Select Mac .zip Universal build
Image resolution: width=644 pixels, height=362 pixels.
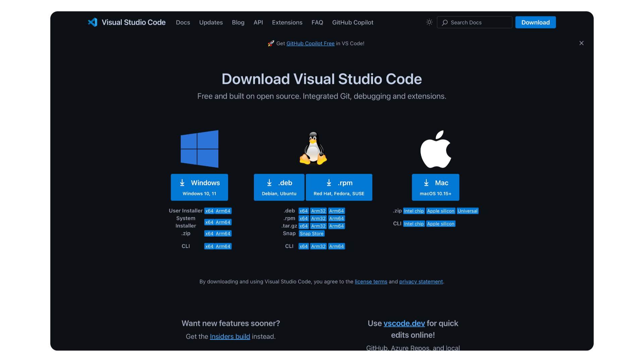tap(468, 211)
